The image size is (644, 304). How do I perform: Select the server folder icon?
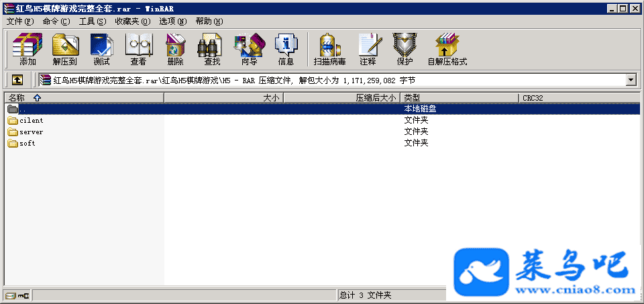[13, 132]
